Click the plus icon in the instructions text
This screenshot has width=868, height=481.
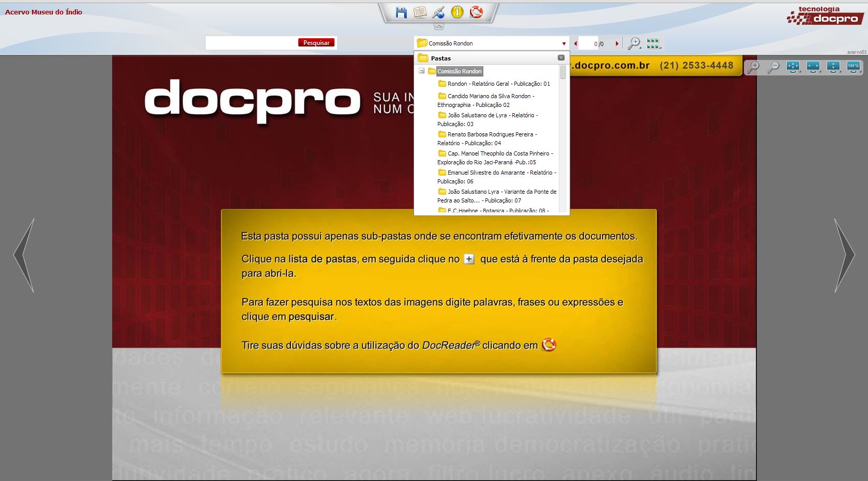469,259
